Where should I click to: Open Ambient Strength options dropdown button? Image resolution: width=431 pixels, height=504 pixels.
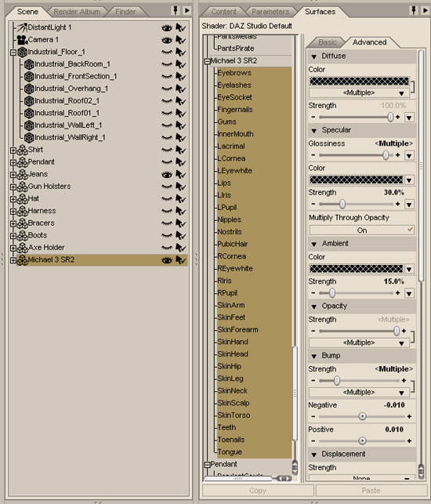click(409, 293)
